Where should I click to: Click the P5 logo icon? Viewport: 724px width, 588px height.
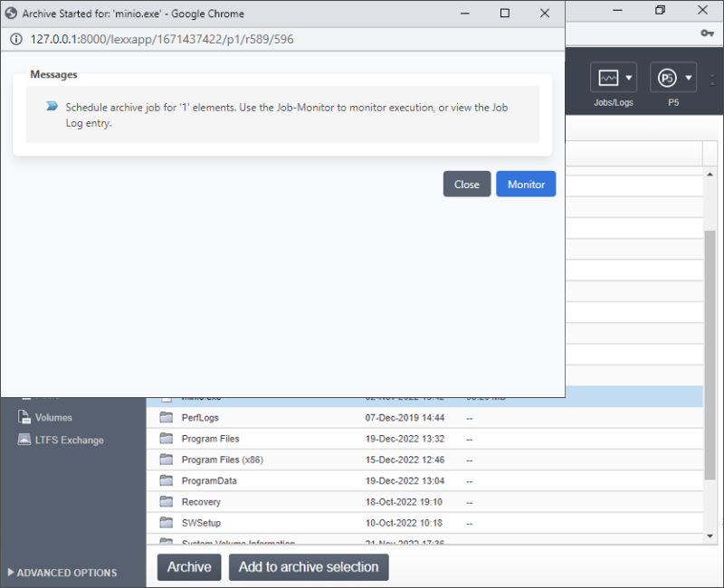(x=667, y=78)
